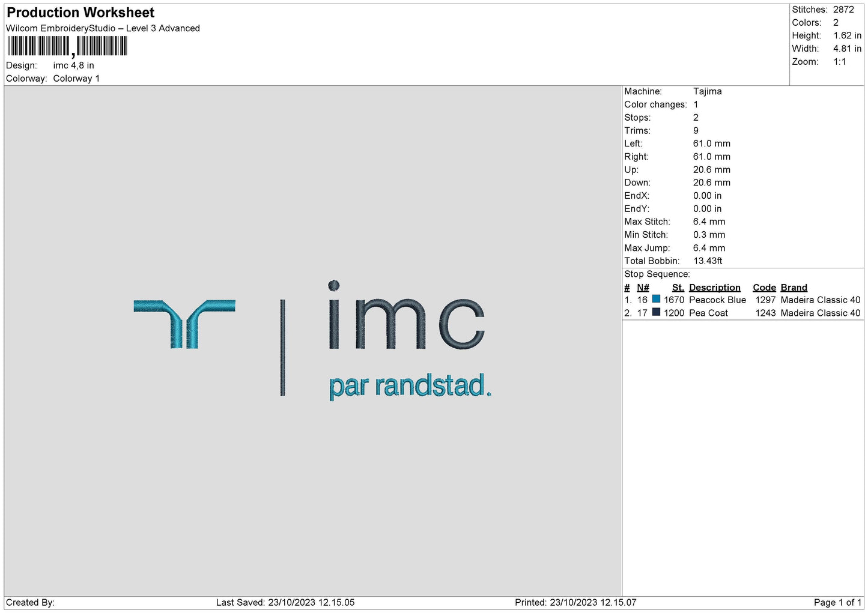Click thread code 1297
This screenshot has width=868, height=613.
tap(765, 300)
